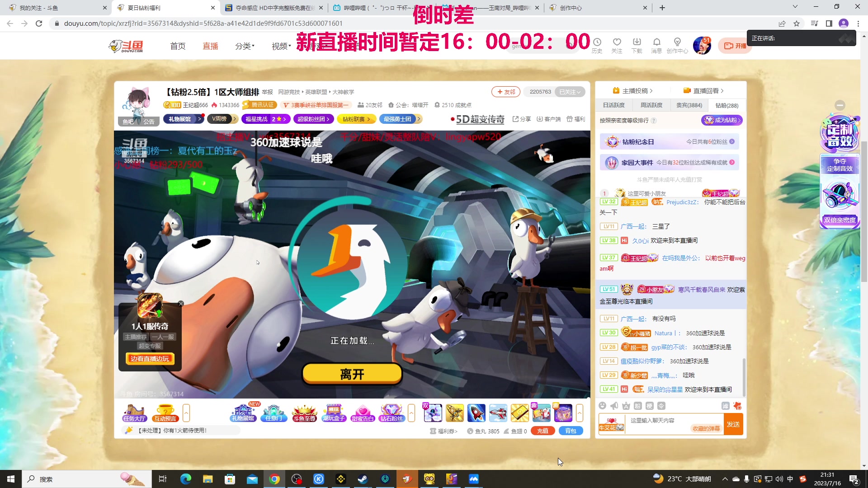Expand the 礼物展馆 badge arrow in the streamer info row
Viewport: 868px width, 488px height.
coord(199,119)
